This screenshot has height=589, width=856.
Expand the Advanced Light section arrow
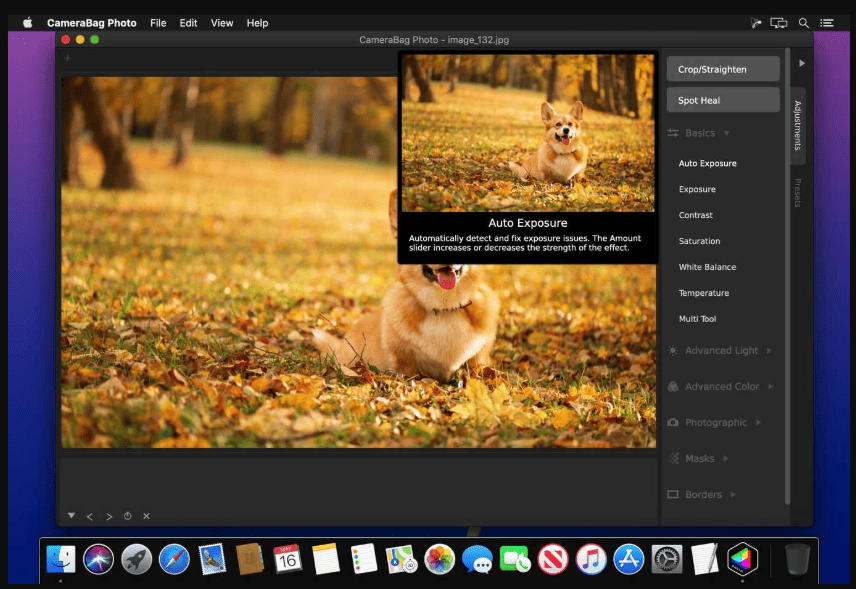click(x=769, y=350)
